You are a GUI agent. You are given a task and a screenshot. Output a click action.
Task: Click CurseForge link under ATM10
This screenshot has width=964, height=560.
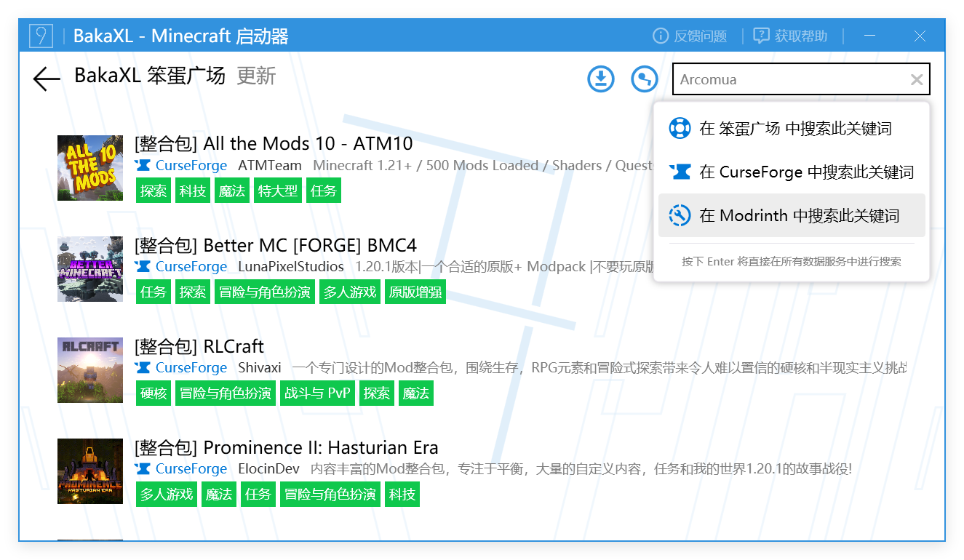click(x=191, y=166)
